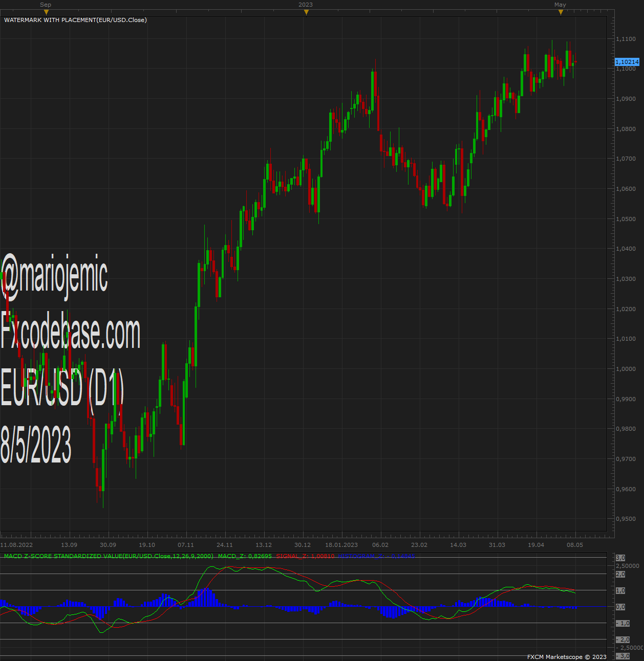The width and height of the screenshot is (644, 661).
Task: Click the 08.05 date axis label
Action: pyautogui.click(x=575, y=545)
